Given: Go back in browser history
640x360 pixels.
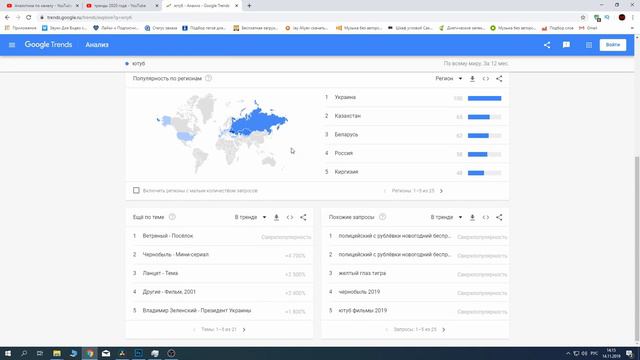Looking at the screenshot, I should pos(7,18).
